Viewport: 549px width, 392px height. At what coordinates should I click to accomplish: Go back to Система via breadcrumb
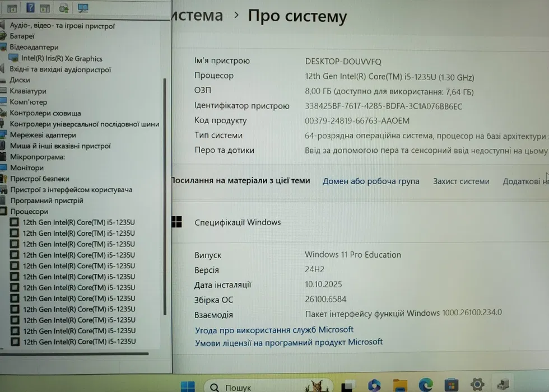(x=197, y=16)
